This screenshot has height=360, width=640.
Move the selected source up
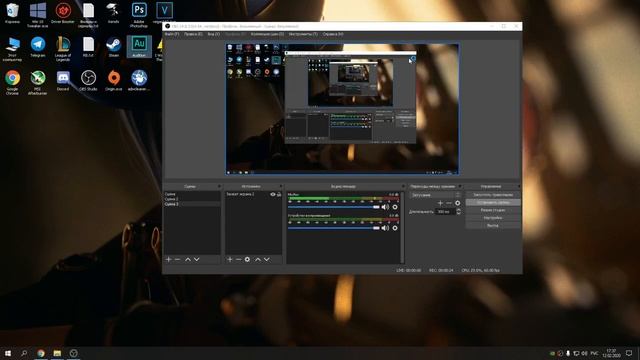click(258, 260)
